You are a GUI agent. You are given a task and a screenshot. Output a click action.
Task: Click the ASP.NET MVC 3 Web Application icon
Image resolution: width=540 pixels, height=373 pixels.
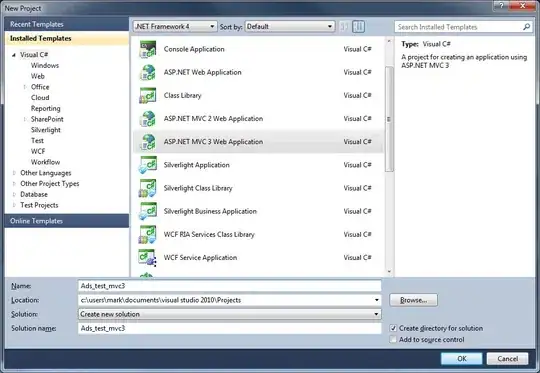point(148,142)
